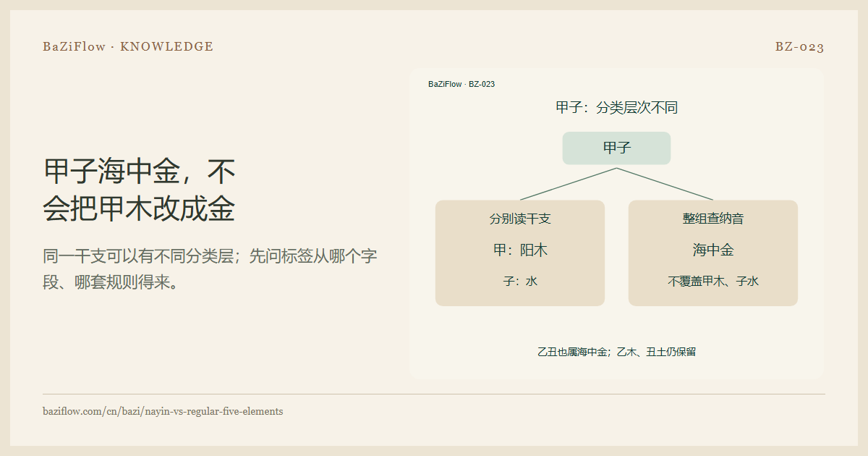
Task: Click the subtitle paragraph starting '同一干支可以有不同分类层'
Action: click(x=210, y=269)
